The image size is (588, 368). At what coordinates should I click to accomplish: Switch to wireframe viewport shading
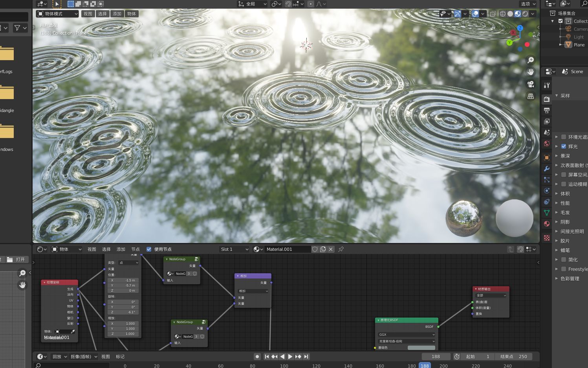click(x=503, y=14)
